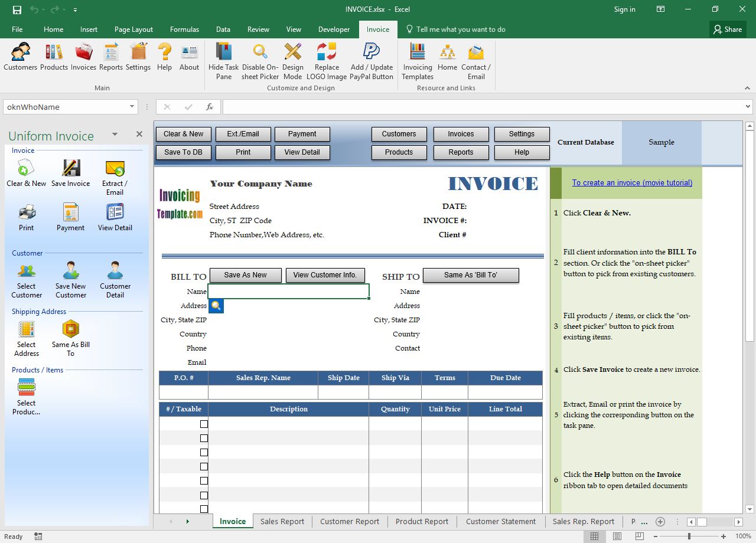The image size is (756, 543).
Task: Click the formula bar input
Action: [482, 107]
